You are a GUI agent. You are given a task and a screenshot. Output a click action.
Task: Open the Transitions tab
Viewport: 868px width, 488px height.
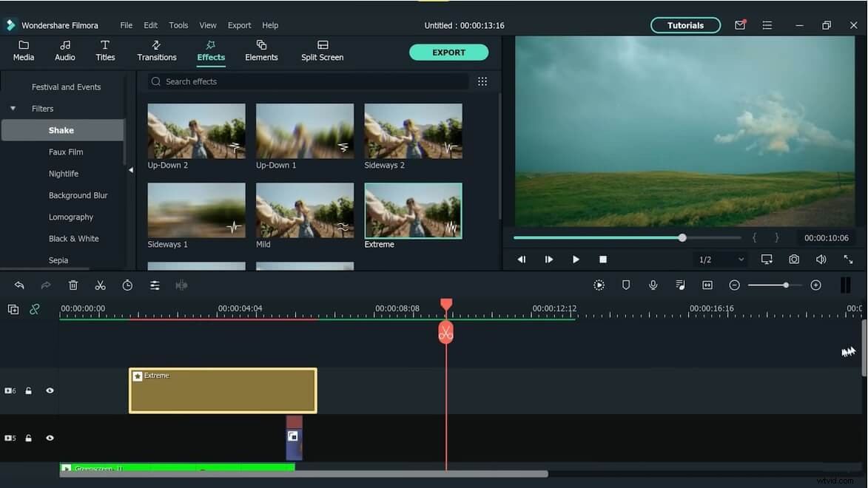[x=157, y=50]
